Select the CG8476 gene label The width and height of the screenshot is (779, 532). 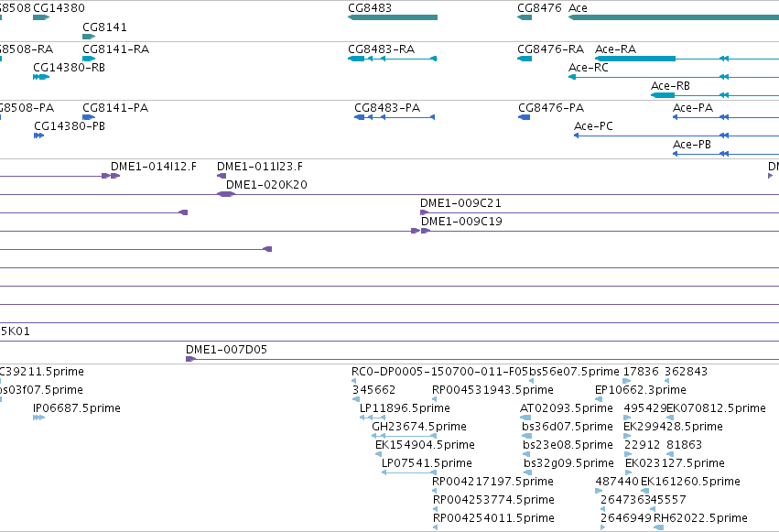[x=539, y=8]
